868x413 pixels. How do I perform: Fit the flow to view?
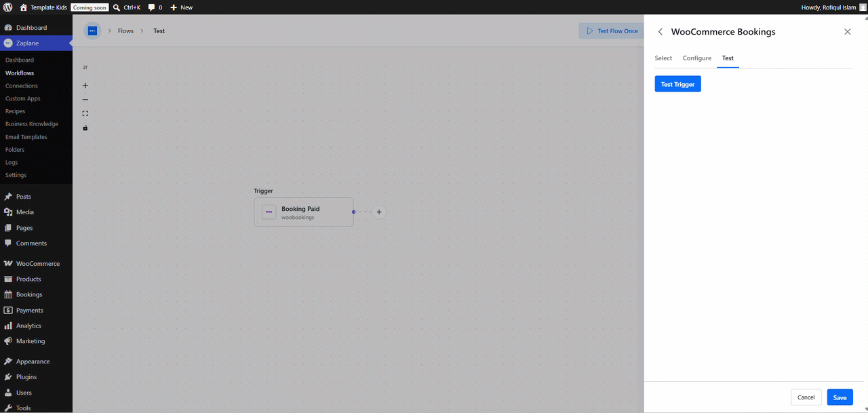(85, 113)
